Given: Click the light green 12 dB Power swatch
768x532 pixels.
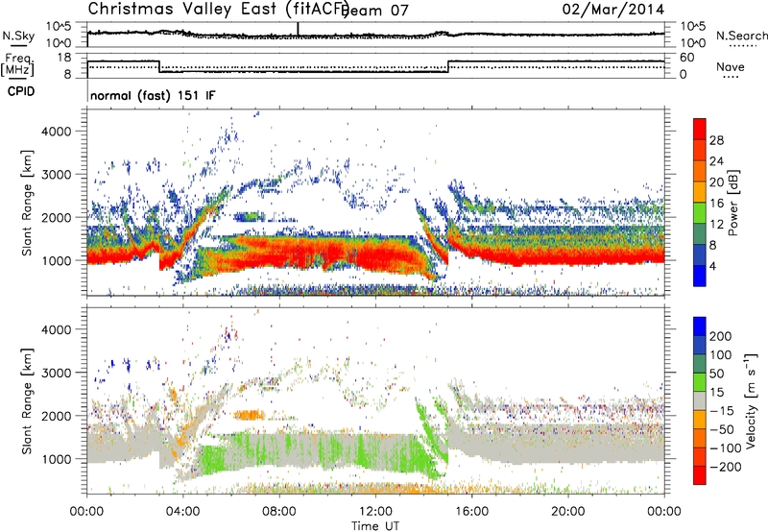Looking at the screenshot, I should [x=700, y=213].
